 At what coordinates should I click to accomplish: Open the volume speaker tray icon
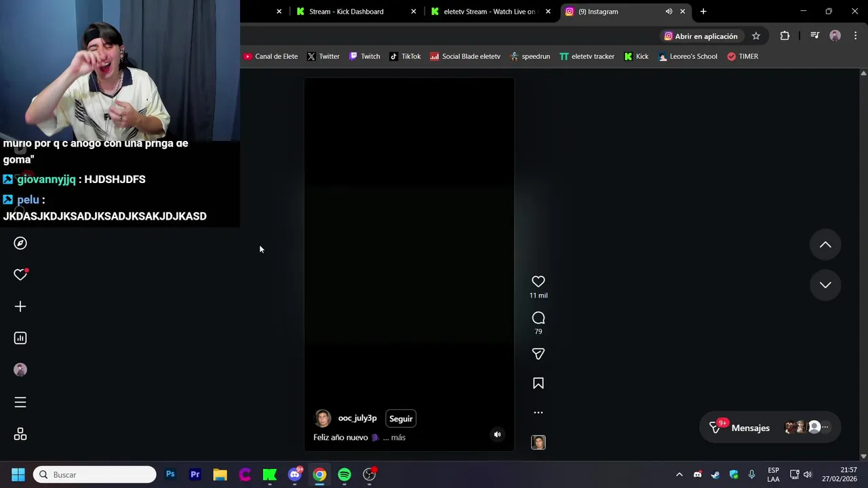[807, 474]
